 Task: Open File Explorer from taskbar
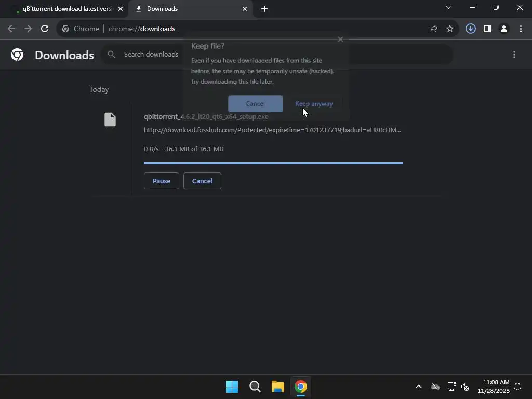[x=277, y=387]
